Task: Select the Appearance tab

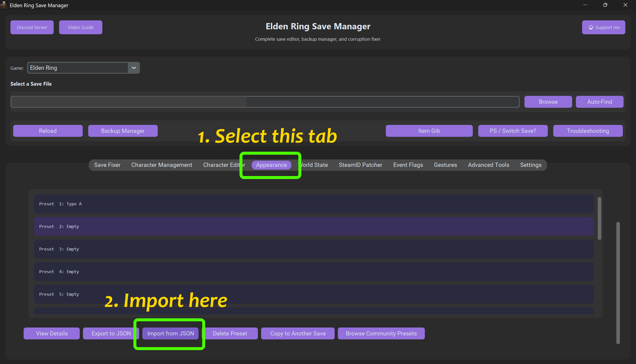Action: pos(271,165)
